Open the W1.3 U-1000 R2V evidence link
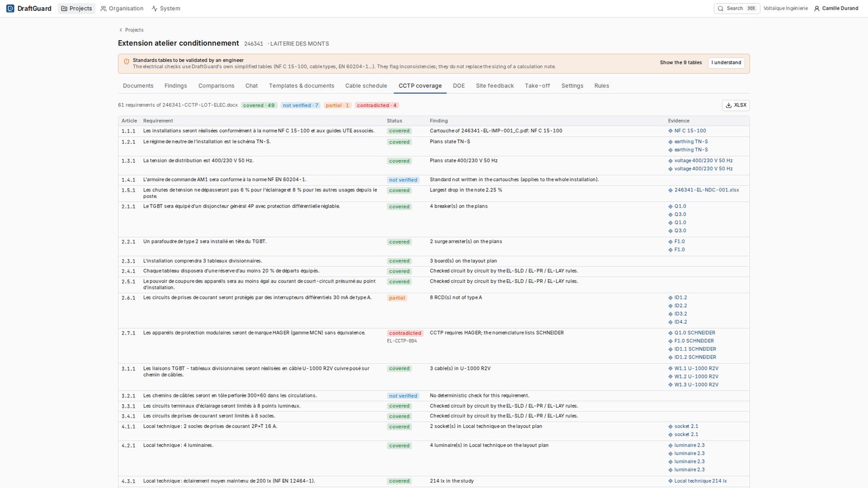This screenshot has height=488, width=868. (693, 385)
